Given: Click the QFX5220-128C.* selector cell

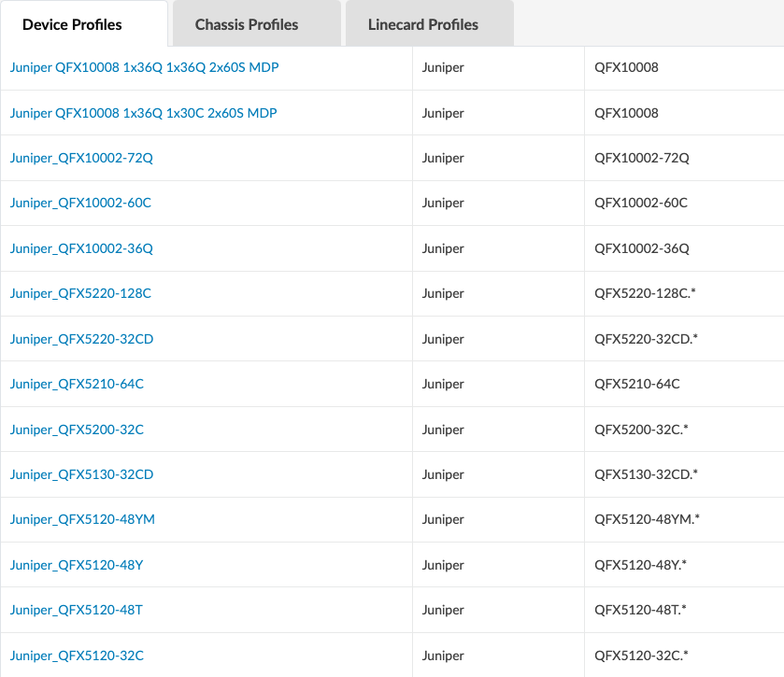Looking at the screenshot, I should [646, 293].
